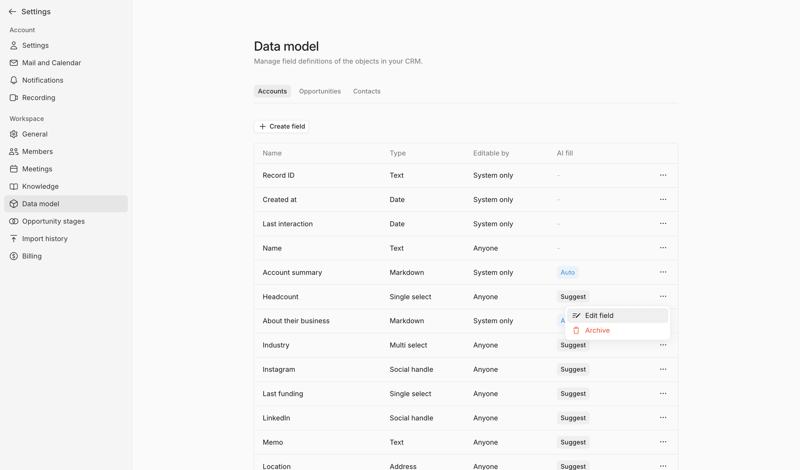Screen dimensions: 800x470
Task: Open the more options menu for LinkedIn
Action: click(x=663, y=418)
